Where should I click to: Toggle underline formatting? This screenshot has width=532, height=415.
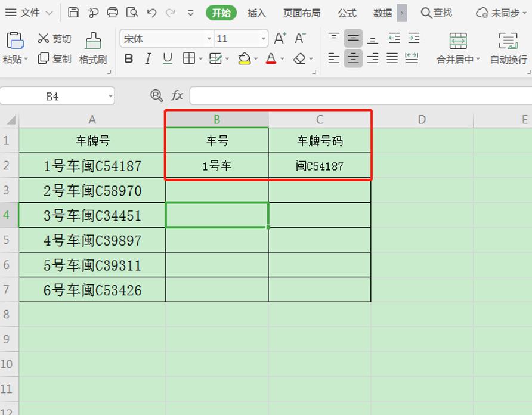point(168,58)
